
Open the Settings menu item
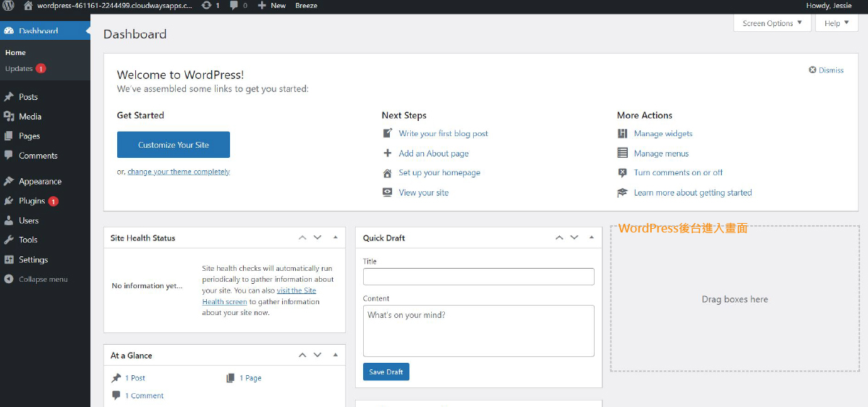[33, 259]
